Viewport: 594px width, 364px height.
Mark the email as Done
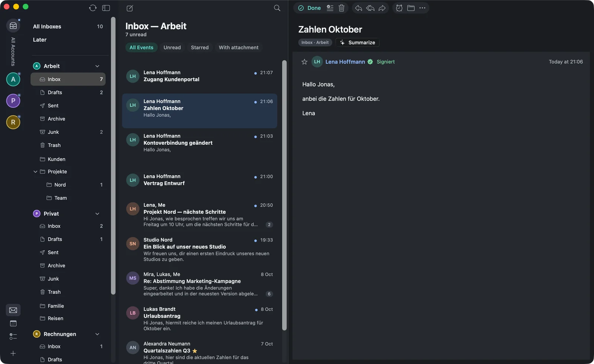coord(310,8)
